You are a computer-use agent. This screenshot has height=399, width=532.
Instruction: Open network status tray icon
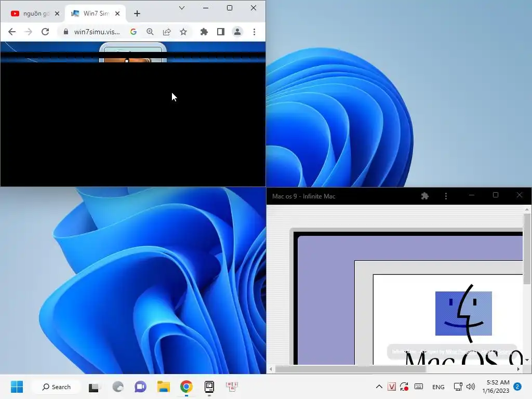click(x=458, y=387)
